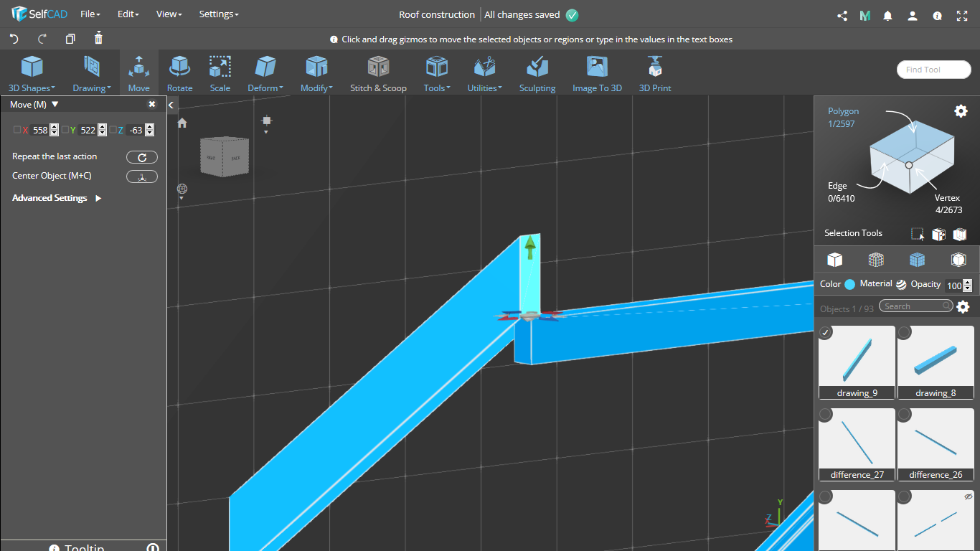
Task: Open the Stitch & Scoop tool
Action: click(378, 75)
